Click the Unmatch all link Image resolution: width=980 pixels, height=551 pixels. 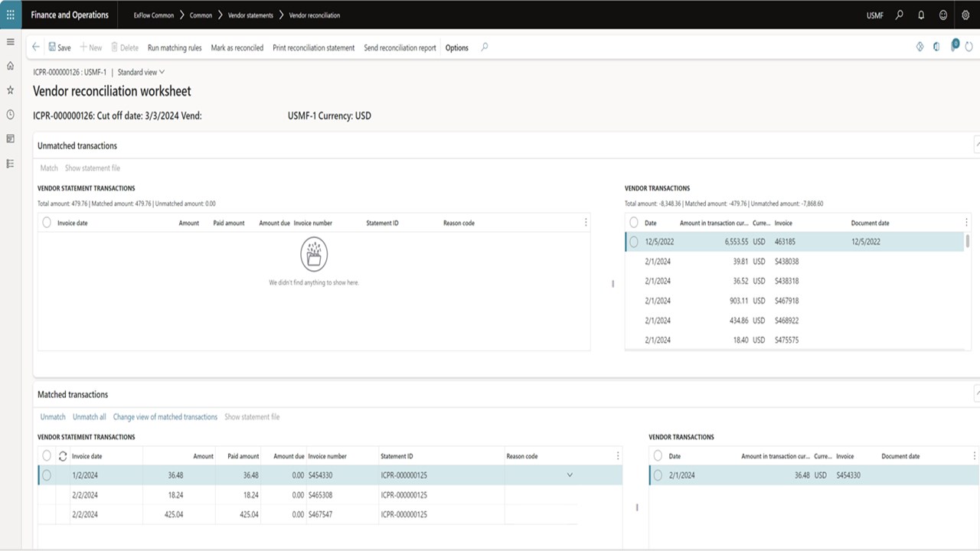click(x=89, y=417)
